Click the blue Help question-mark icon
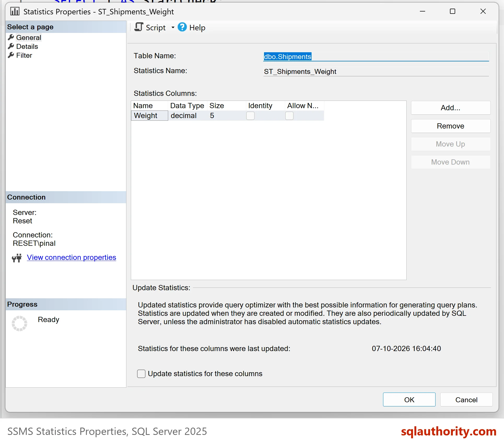This screenshot has width=504, height=443. (182, 27)
